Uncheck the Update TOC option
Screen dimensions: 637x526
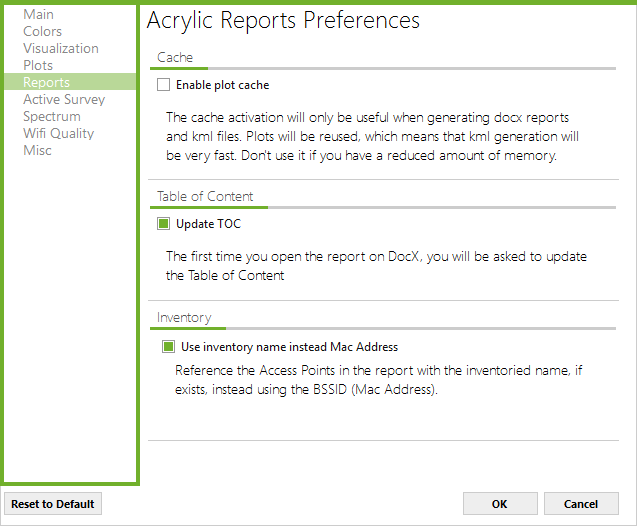[x=163, y=224]
